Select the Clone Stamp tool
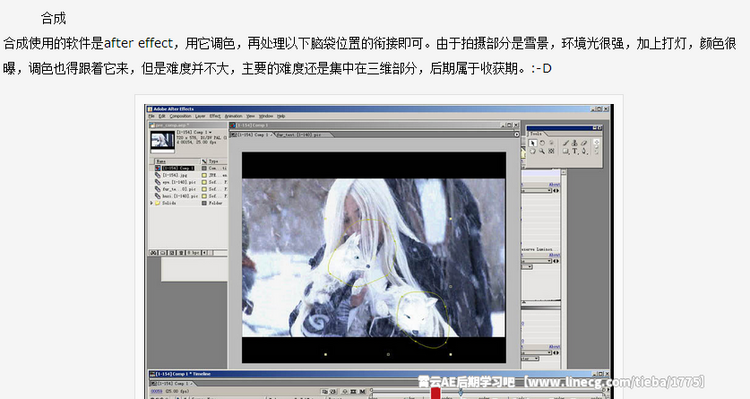Image resolution: width=750 pixels, height=399 pixels. (x=574, y=143)
